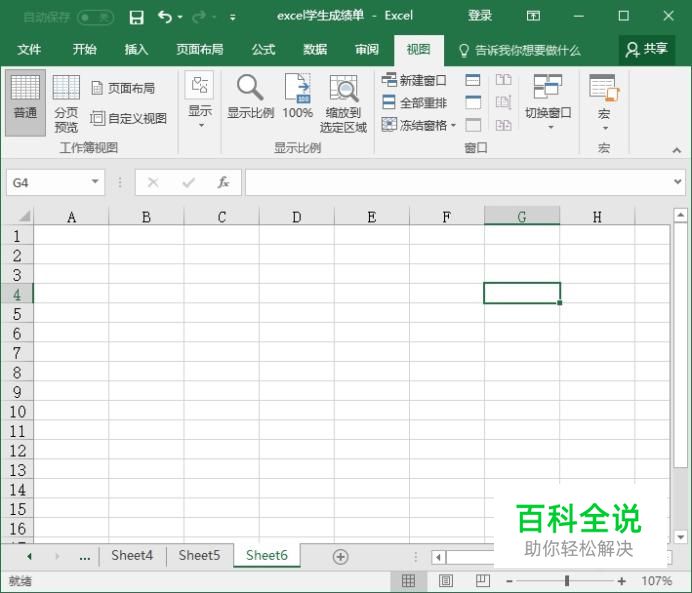Click the zoom slider handle

(x=567, y=581)
